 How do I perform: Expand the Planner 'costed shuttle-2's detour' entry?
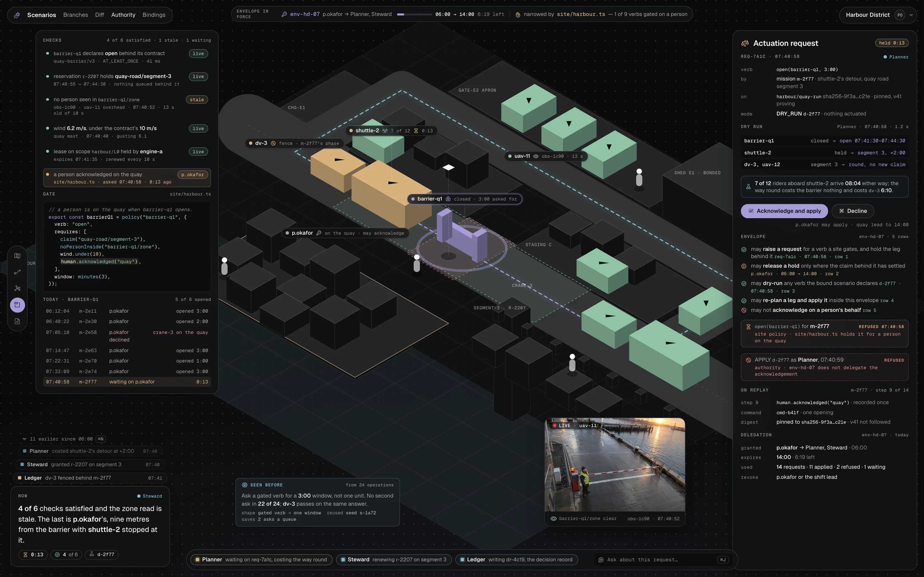tap(90, 451)
